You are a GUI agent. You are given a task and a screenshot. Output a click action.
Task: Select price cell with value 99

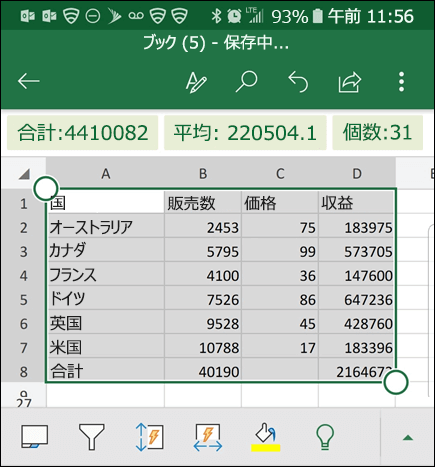coord(280,250)
